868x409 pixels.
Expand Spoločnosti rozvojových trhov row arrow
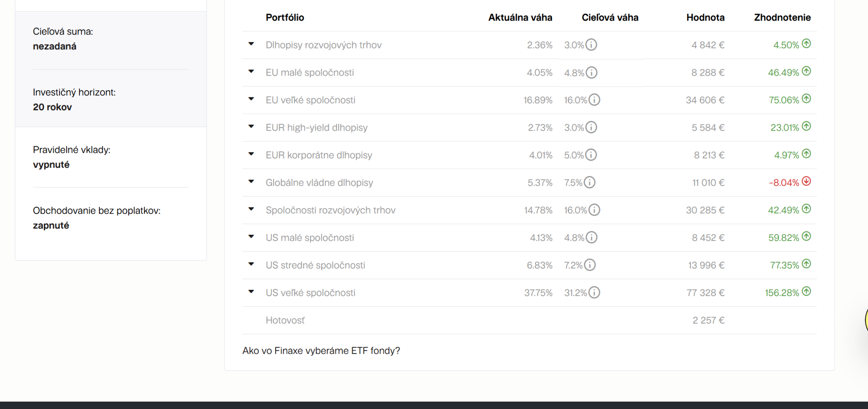(251, 209)
